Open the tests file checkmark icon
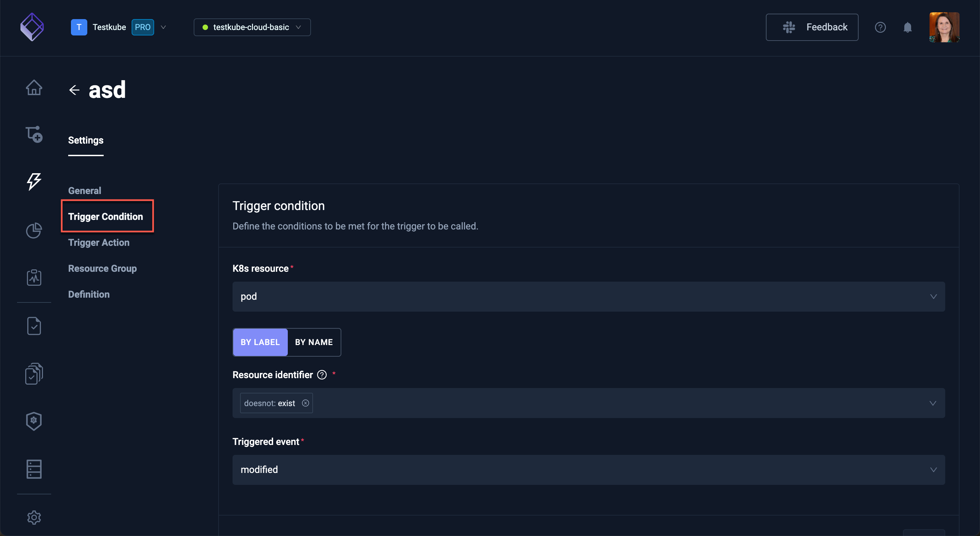This screenshot has height=536, width=980. point(34,326)
